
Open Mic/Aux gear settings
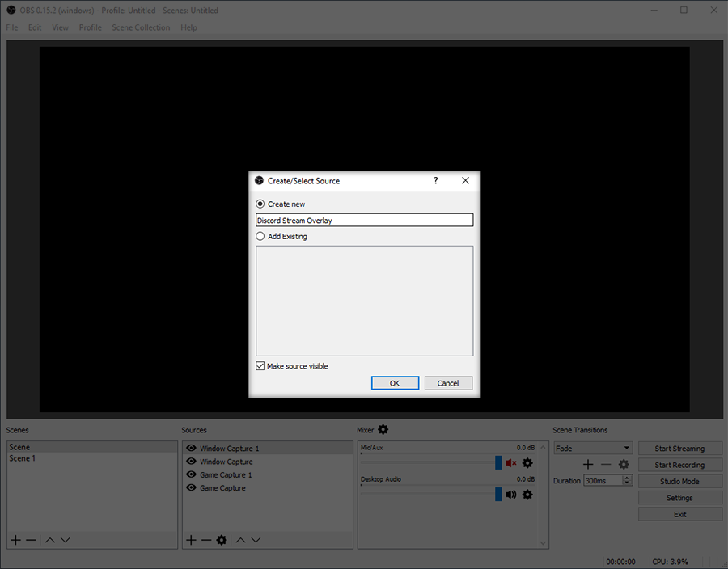(x=527, y=463)
